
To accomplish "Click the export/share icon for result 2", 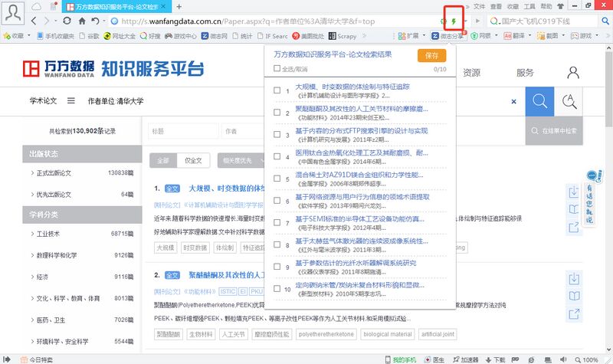I will point(574,313).
